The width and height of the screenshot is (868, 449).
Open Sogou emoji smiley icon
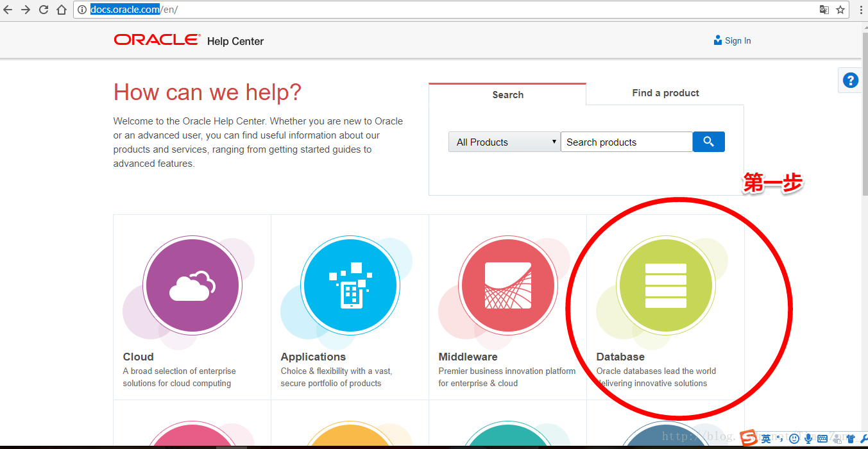click(794, 439)
